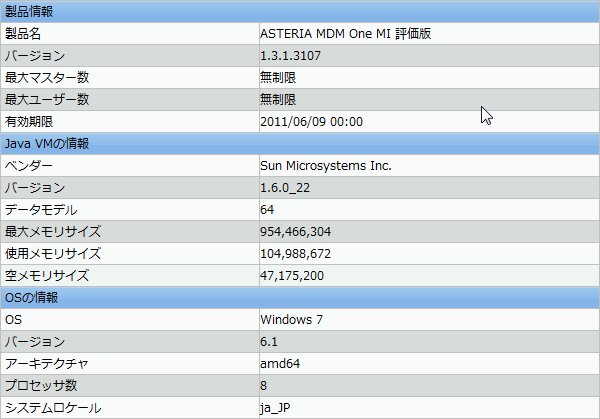The image size is (600, 419).
Task: Click the product name ASTERIA MDM One MI value
Action: [x=346, y=34]
